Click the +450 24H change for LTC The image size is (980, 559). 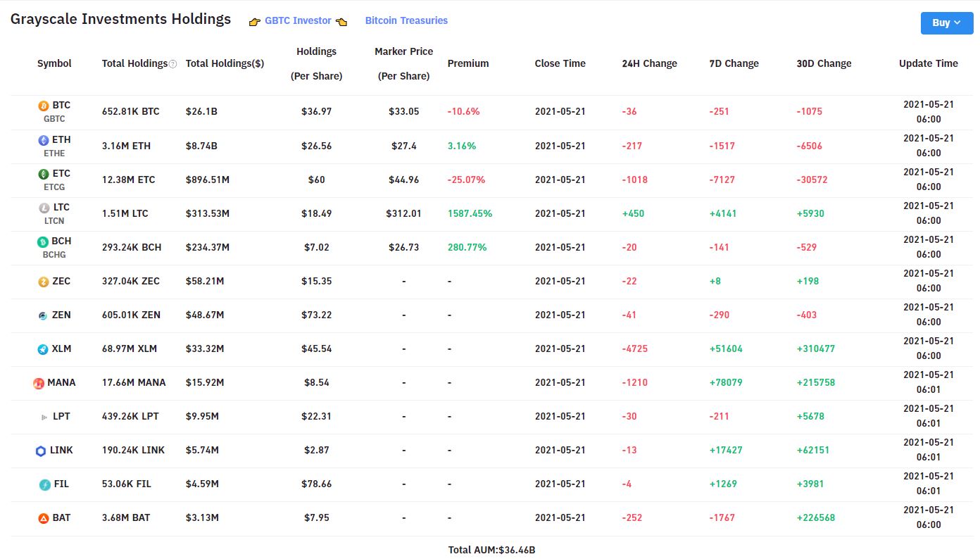(x=633, y=213)
